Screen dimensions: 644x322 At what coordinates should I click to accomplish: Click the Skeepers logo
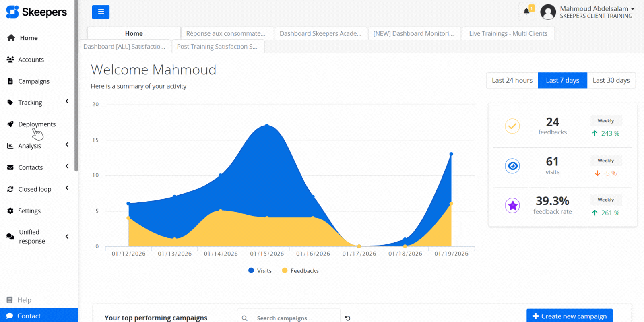(x=36, y=12)
